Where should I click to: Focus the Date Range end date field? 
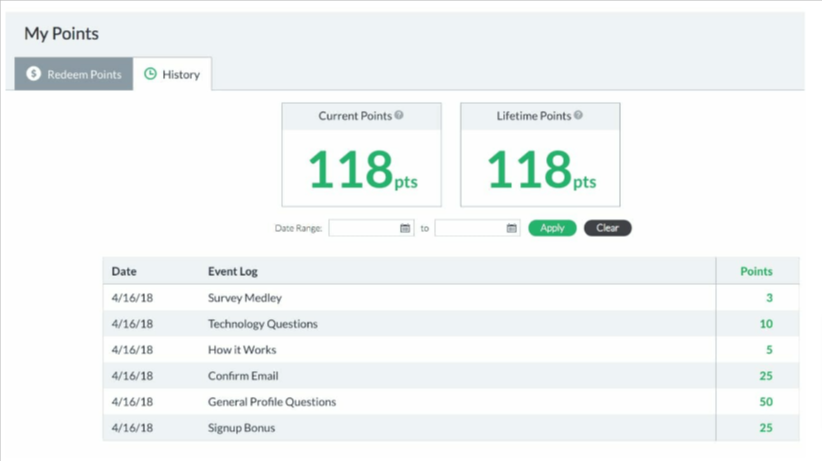(x=478, y=228)
